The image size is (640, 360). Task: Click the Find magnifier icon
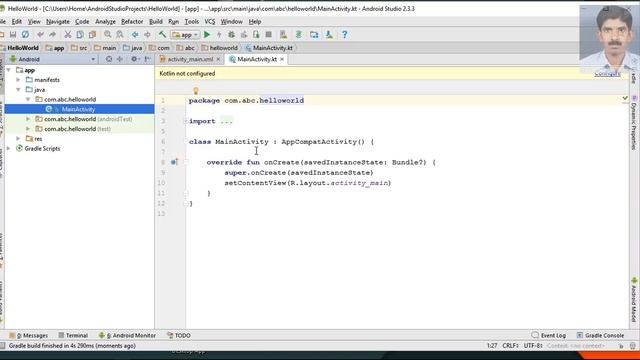coord(107,35)
